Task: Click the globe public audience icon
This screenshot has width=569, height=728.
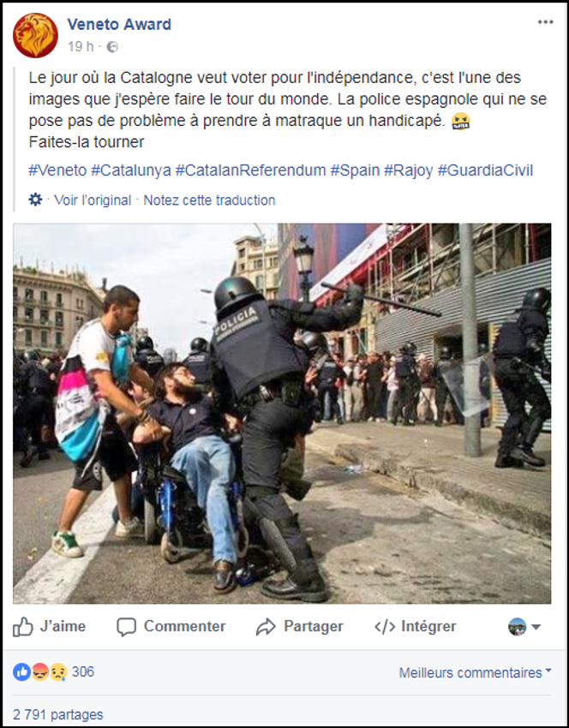Action: (x=112, y=47)
